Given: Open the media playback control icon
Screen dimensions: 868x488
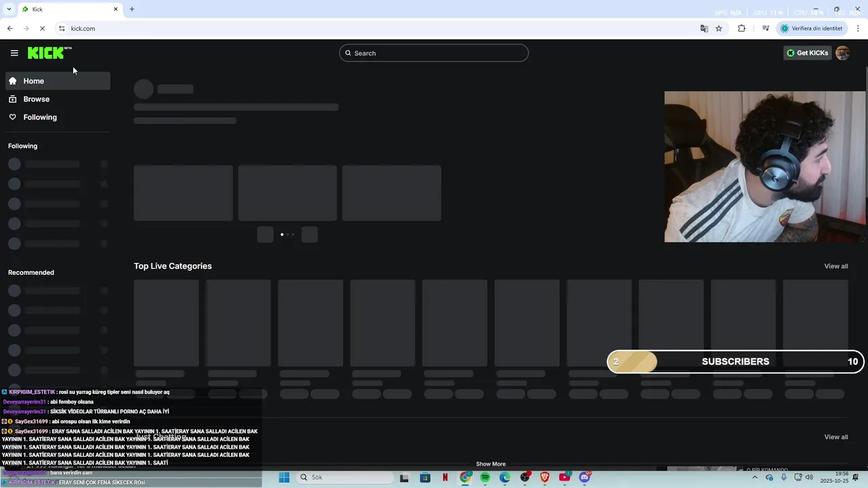Looking at the screenshot, I should click(766, 28).
